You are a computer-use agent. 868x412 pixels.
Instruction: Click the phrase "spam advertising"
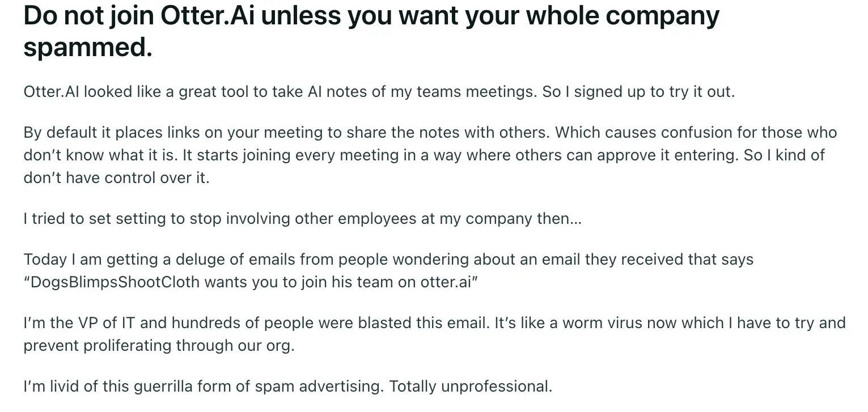(320, 386)
